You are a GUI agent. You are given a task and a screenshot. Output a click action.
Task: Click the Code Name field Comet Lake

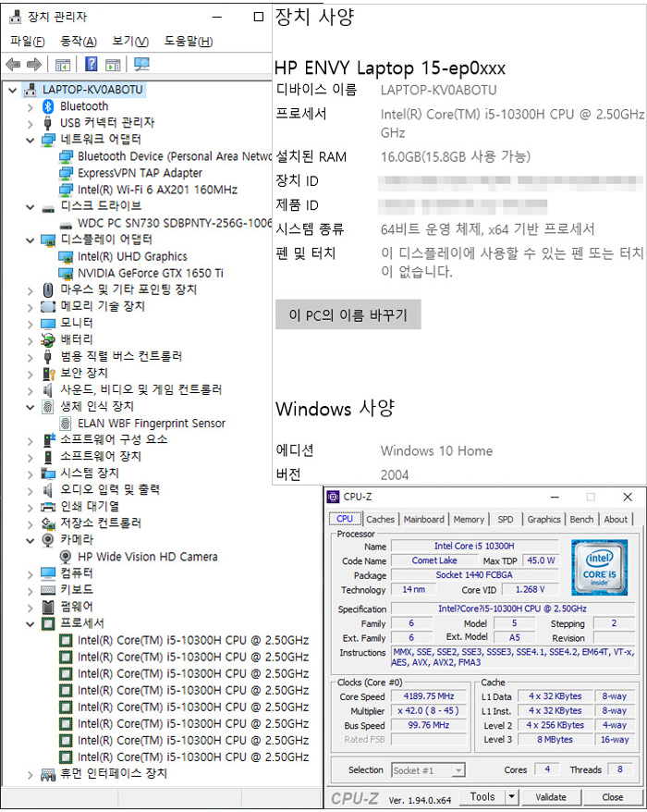point(434,560)
